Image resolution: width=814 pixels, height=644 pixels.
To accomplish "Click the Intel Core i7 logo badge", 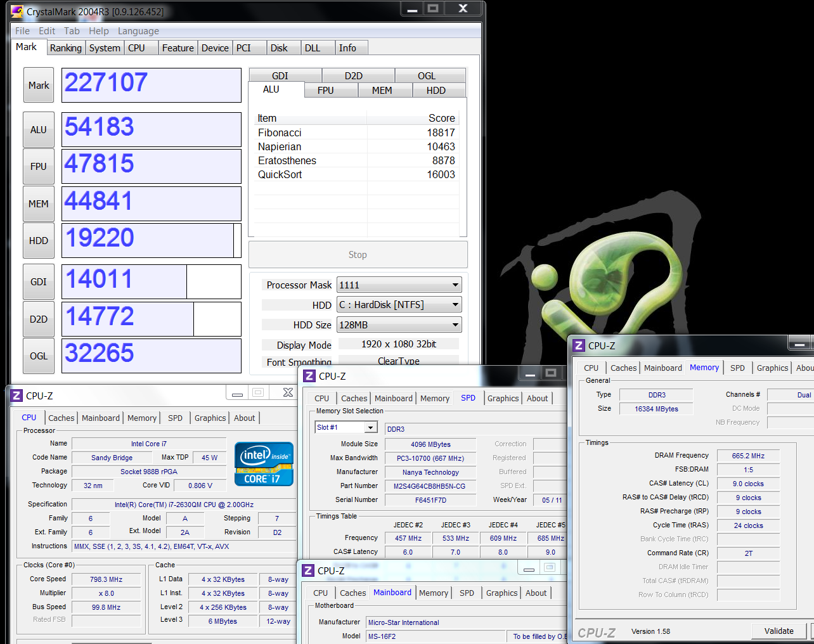I will coord(264,464).
